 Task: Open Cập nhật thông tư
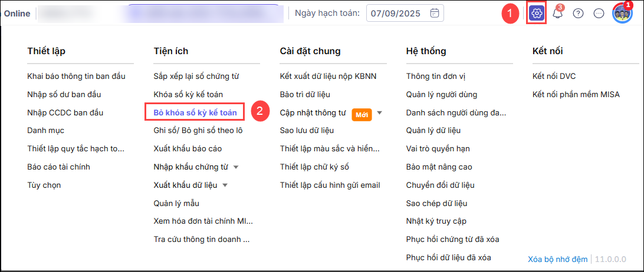pyautogui.click(x=313, y=112)
